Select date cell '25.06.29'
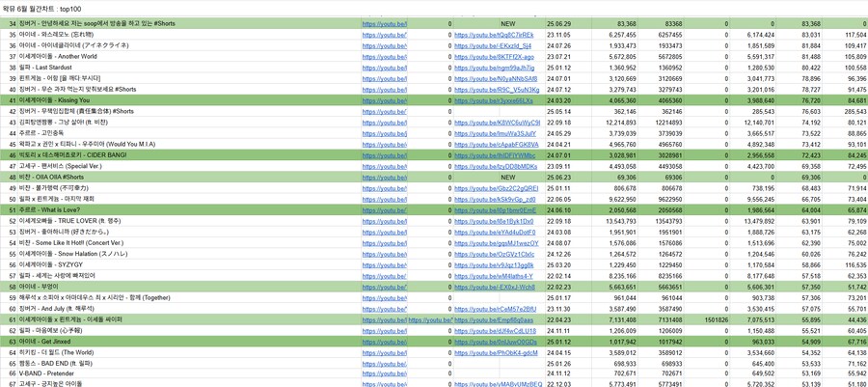 tap(568, 24)
